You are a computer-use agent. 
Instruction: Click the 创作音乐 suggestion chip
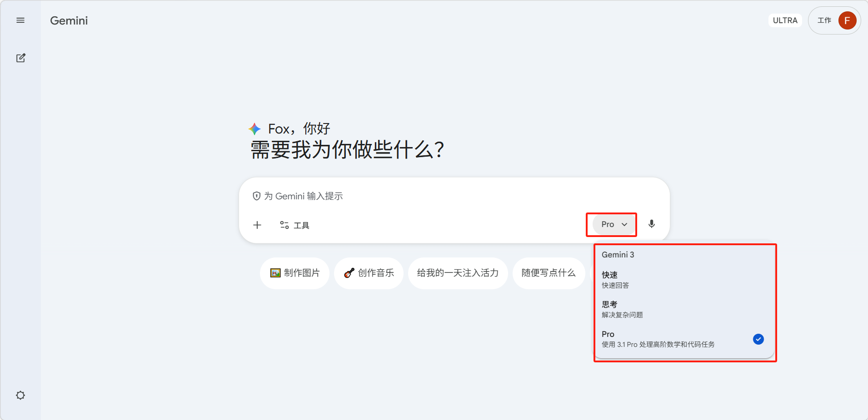point(369,273)
